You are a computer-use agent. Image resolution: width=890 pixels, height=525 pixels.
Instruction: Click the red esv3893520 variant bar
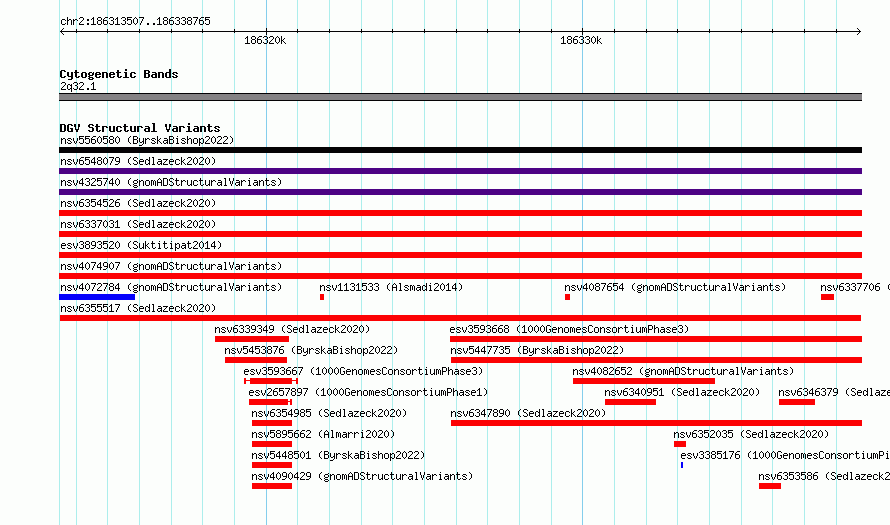coord(460,255)
